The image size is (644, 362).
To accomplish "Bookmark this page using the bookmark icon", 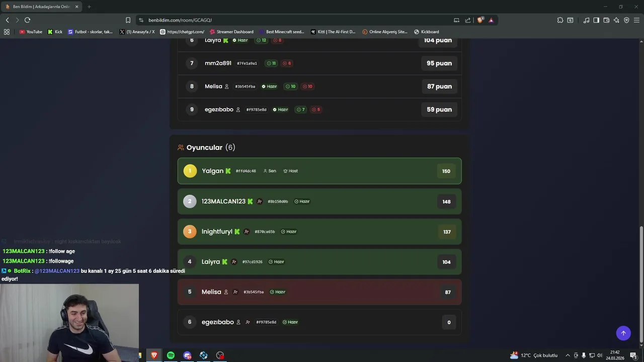I will point(128,20).
